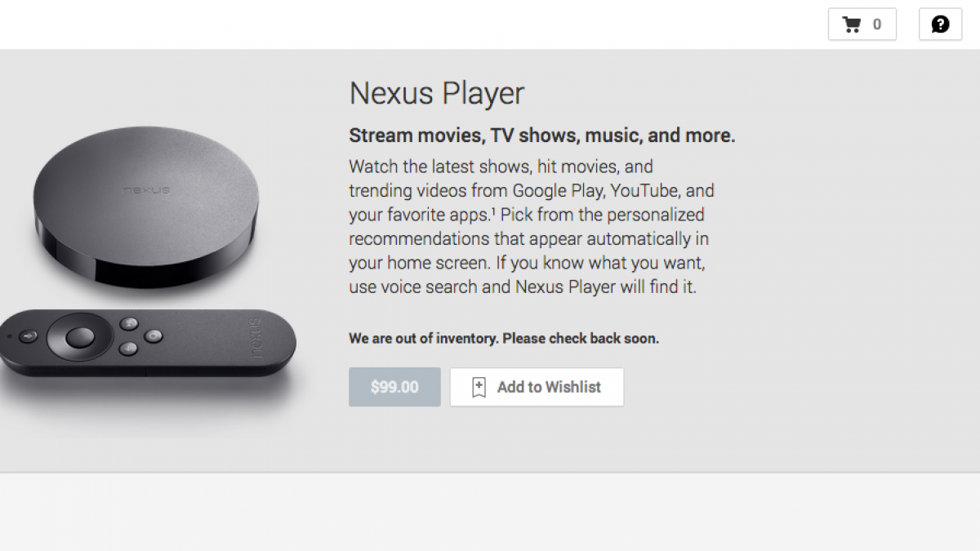Click the Nexus Player product title
The height and width of the screenshot is (551, 980).
(437, 94)
